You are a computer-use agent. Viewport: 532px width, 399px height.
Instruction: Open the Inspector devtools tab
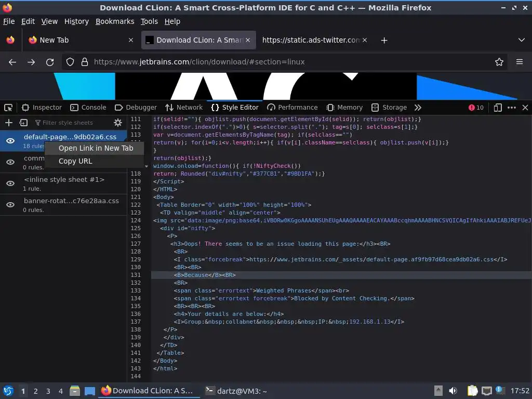click(x=42, y=108)
